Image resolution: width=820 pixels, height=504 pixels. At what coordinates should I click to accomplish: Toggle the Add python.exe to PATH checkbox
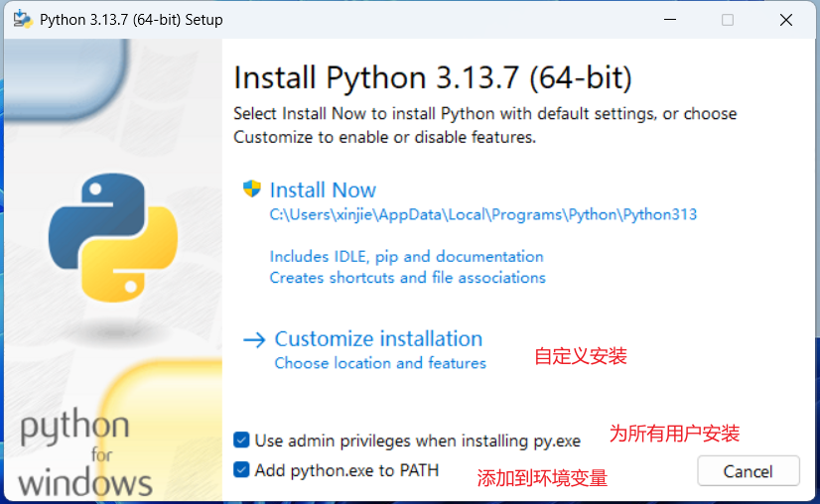(241, 469)
